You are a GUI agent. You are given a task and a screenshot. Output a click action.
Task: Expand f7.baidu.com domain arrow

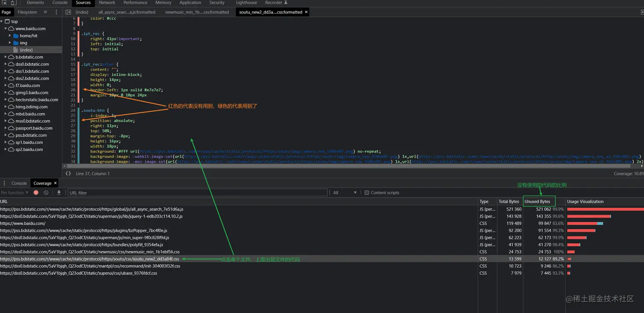tap(6, 86)
